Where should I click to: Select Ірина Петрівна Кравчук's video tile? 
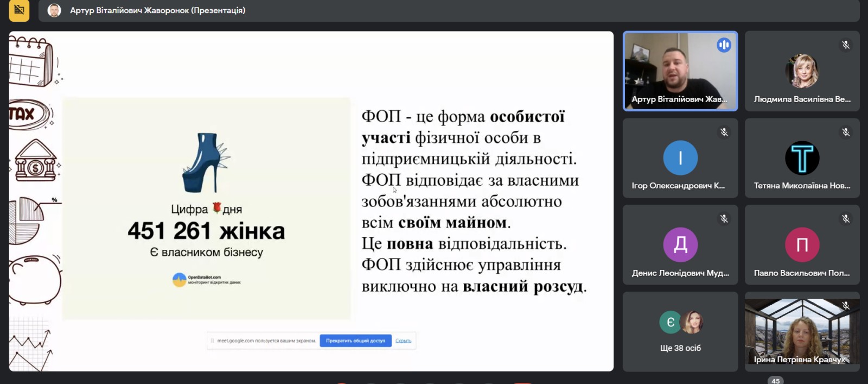click(x=802, y=331)
